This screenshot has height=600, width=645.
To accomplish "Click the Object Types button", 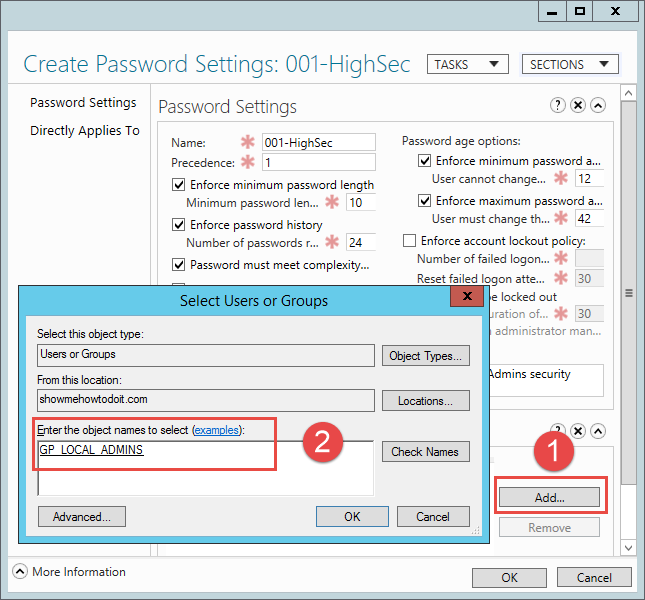I will tap(426, 356).
